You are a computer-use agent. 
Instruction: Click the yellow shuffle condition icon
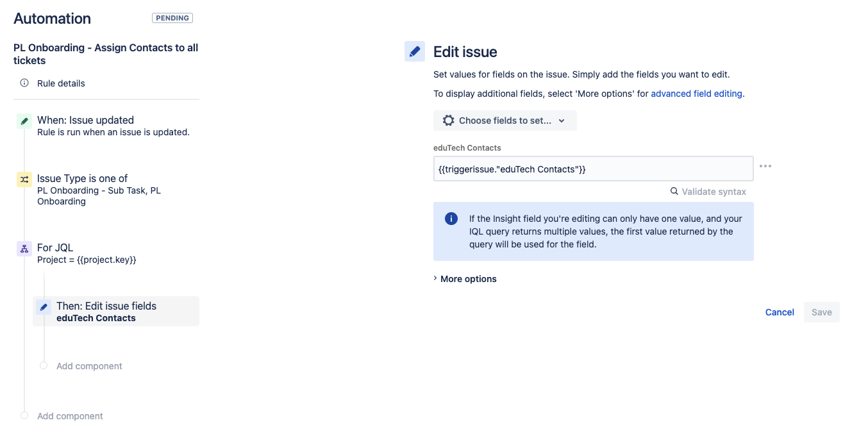click(x=24, y=179)
